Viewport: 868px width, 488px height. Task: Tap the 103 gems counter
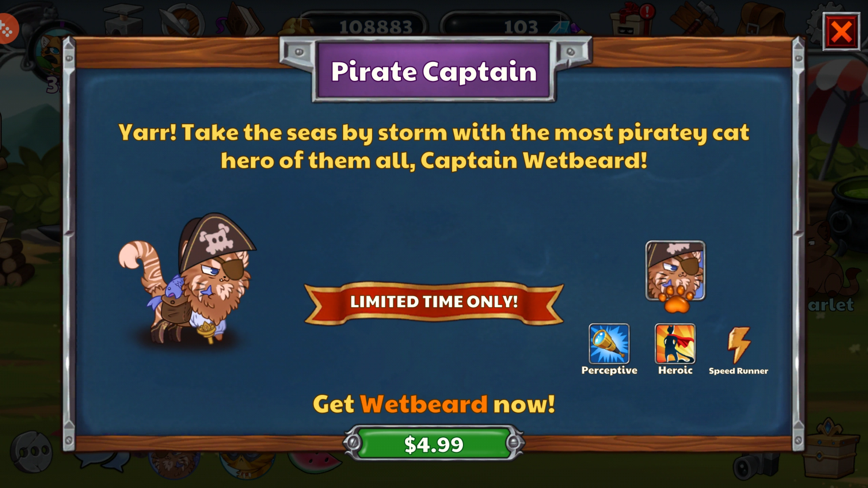pyautogui.click(x=509, y=26)
